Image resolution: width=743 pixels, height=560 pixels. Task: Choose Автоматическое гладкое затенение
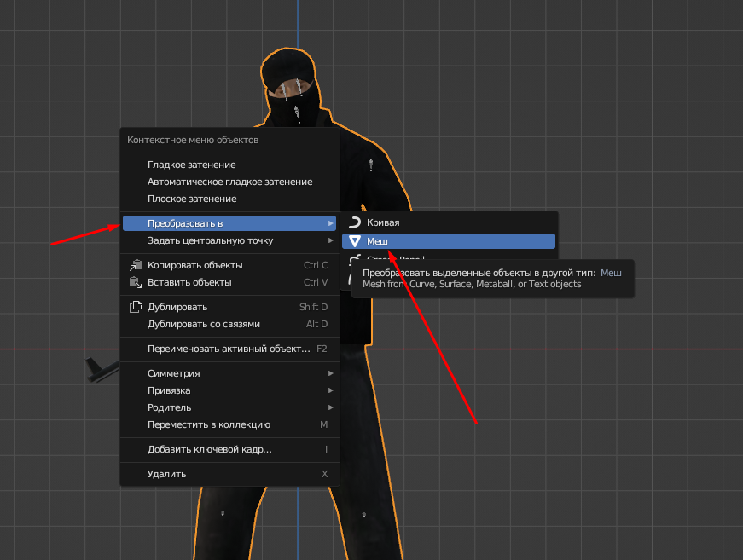click(x=229, y=182)
